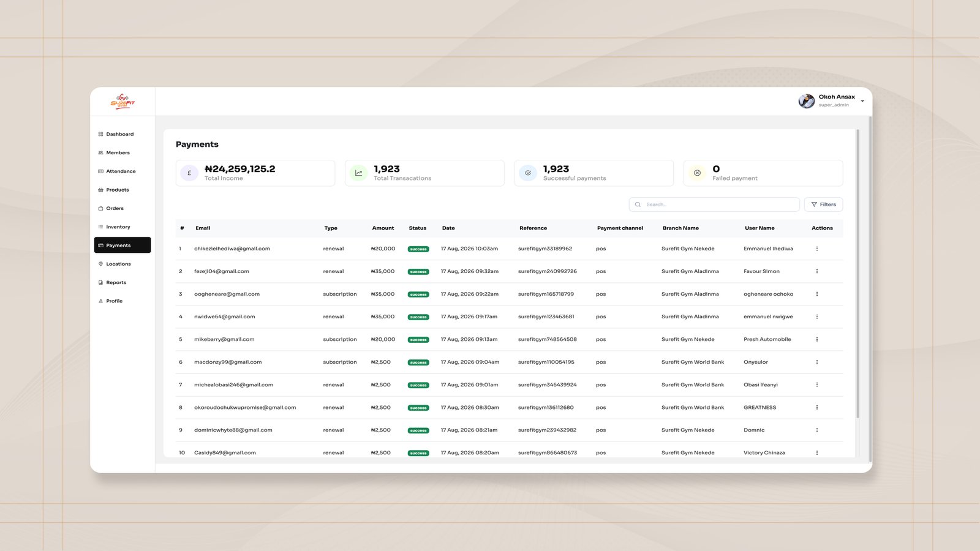The width and height of the screenshot is (980, 551).
Task: Click the Profile person icon
Action: point(100,301)
